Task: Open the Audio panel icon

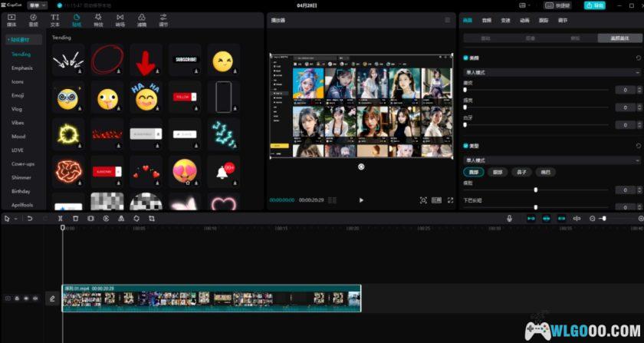Action: 33,20
